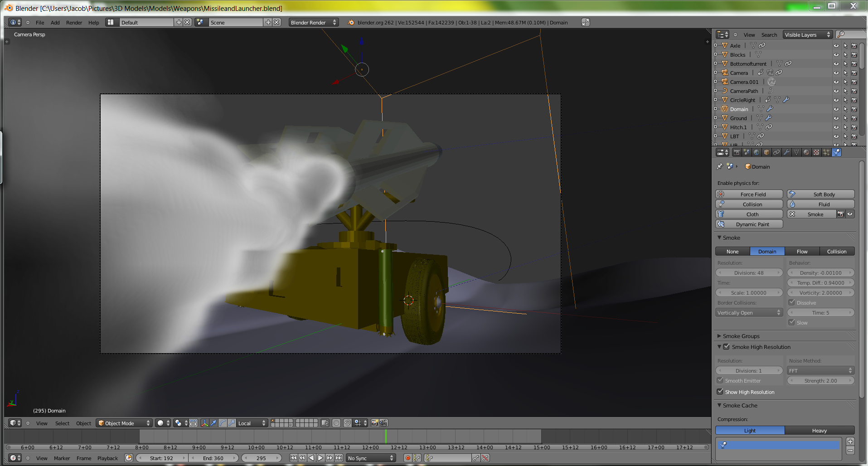Open the Modifiers tab (wrench icon)
The width and height of the screenshot is (868, 466).
(786, 152)
